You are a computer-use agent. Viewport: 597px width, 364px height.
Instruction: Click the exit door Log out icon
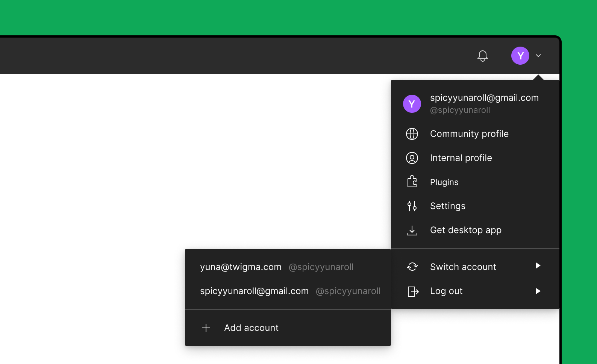tap(413, 291)
